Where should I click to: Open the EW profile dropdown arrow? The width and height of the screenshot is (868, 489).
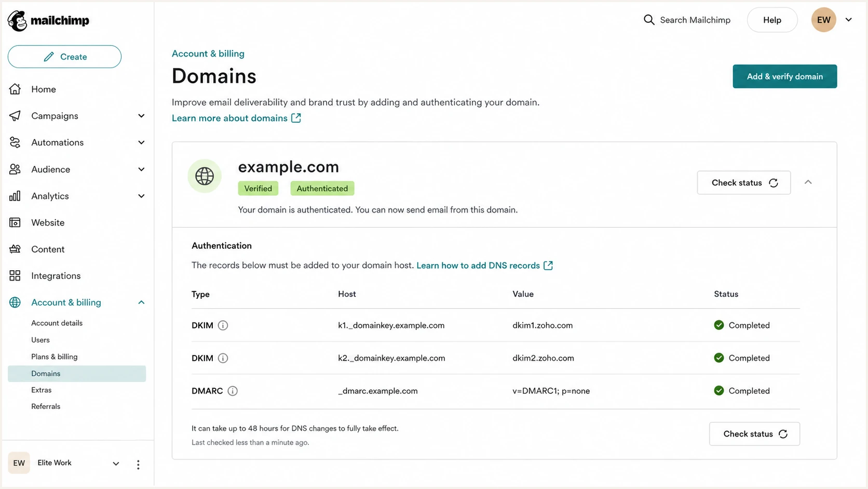coord(849,20)
